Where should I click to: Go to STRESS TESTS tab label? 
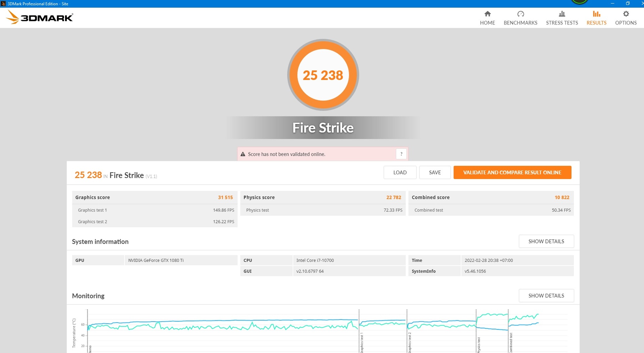coord(562,23)
